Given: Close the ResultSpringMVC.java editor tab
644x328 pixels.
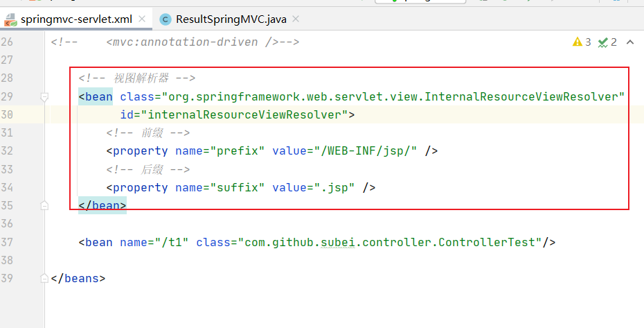Looking at the screenshot, I should pyautogui.click(x=294, y=19).
